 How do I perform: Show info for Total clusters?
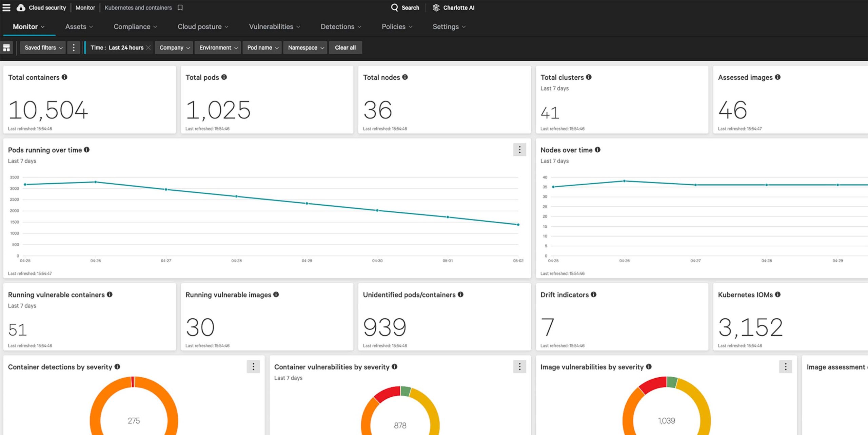(x=589, y=77)
